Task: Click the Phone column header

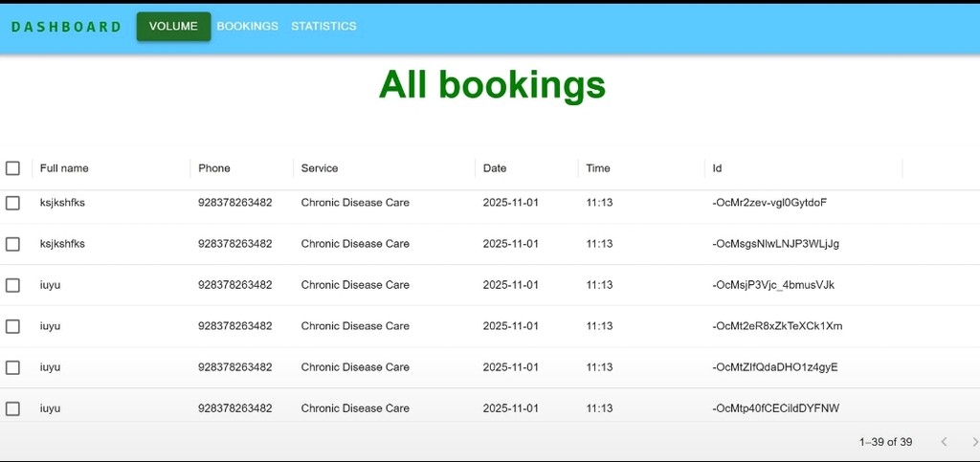Action: pos(214,168)
